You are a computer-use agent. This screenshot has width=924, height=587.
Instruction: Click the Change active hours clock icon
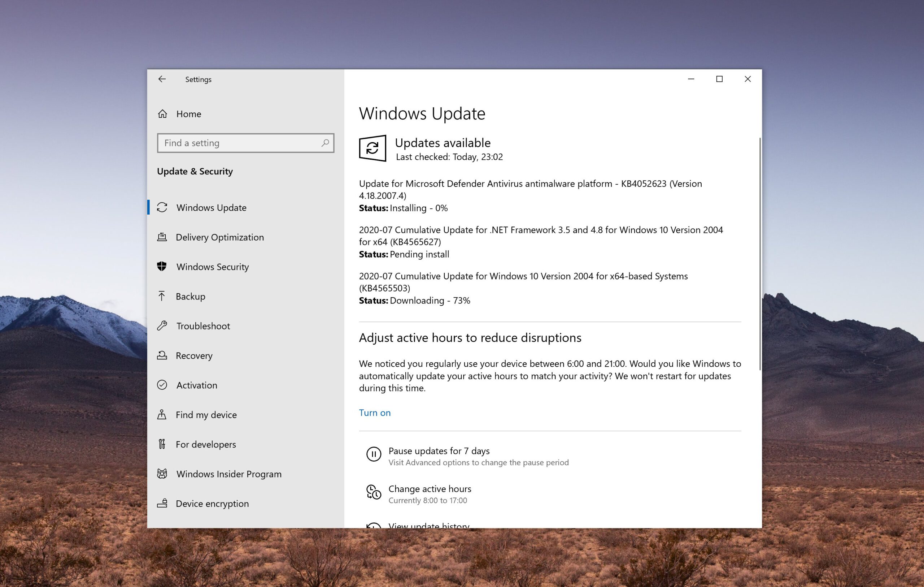tap(374, 492)
